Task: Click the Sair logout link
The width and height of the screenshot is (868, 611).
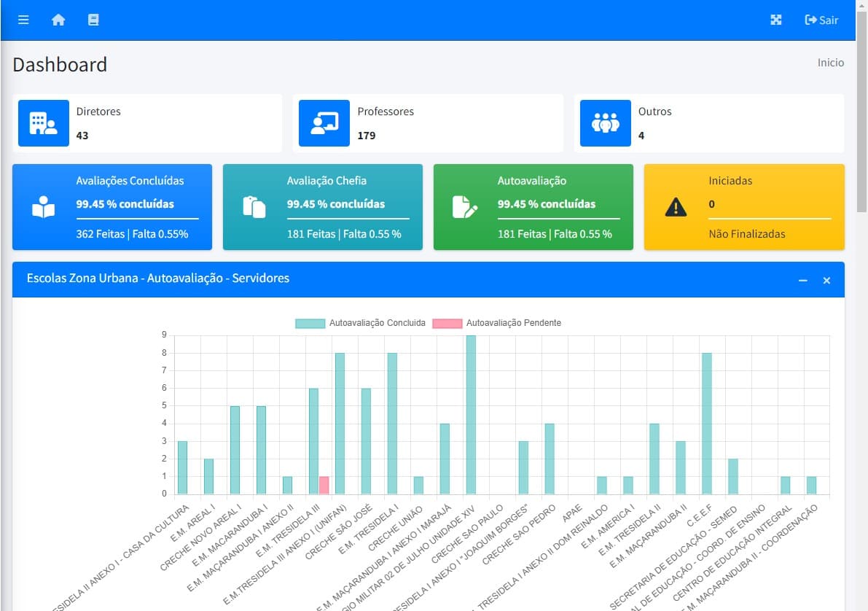Action: click(x=821, y=20)
